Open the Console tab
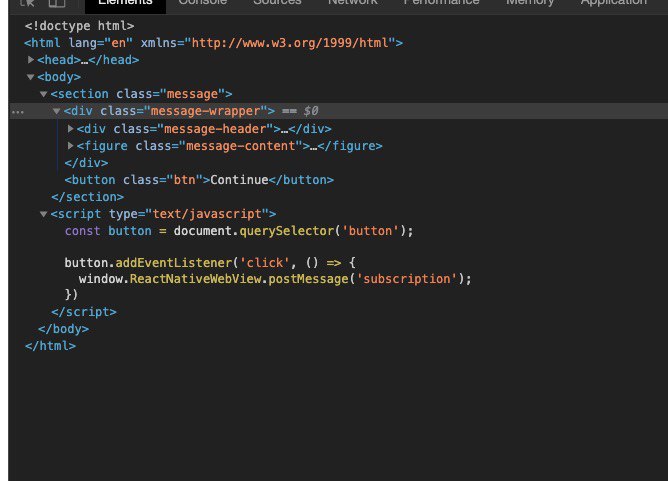The height and width of the screenshot is (481, 668). tap(202, 3)
